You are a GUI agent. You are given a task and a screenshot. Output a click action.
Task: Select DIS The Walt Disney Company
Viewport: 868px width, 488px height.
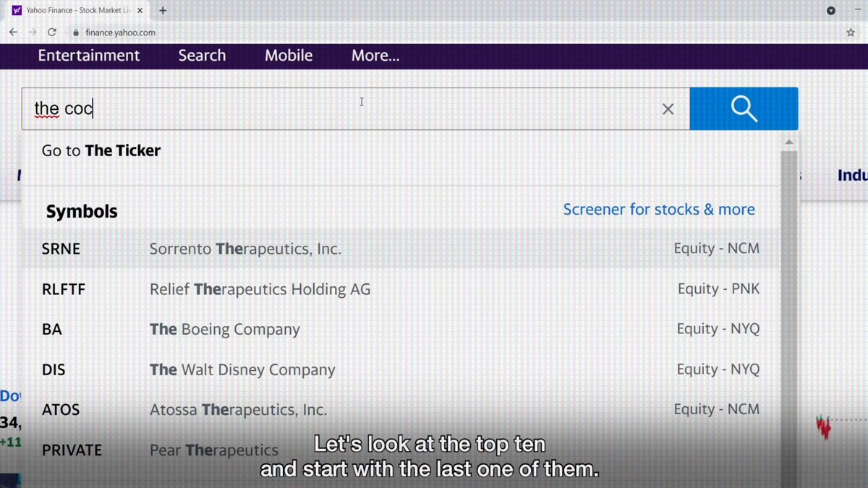242,370
